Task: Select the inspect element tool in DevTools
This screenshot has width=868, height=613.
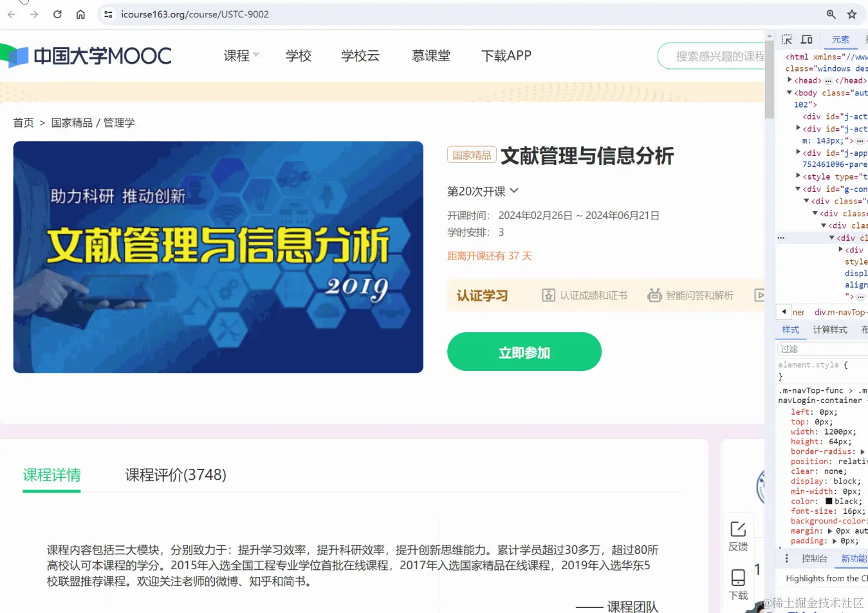Action: [786, 39]
